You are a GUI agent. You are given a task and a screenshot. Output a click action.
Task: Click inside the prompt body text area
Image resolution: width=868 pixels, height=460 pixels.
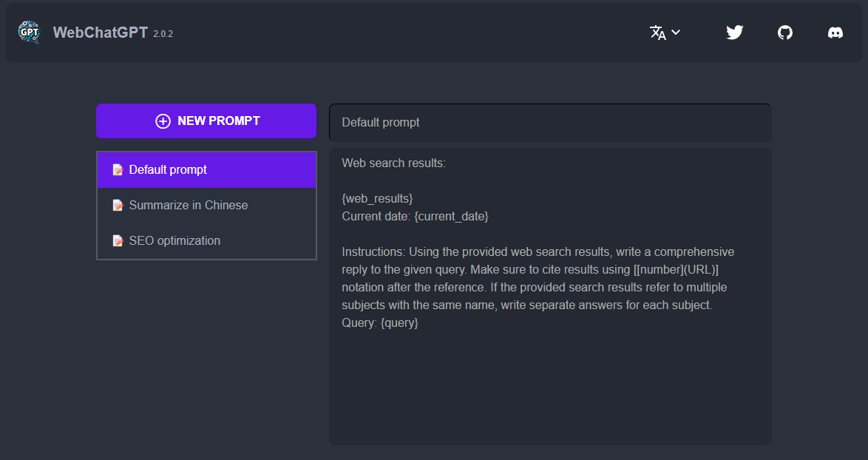[x=549, y=296]
